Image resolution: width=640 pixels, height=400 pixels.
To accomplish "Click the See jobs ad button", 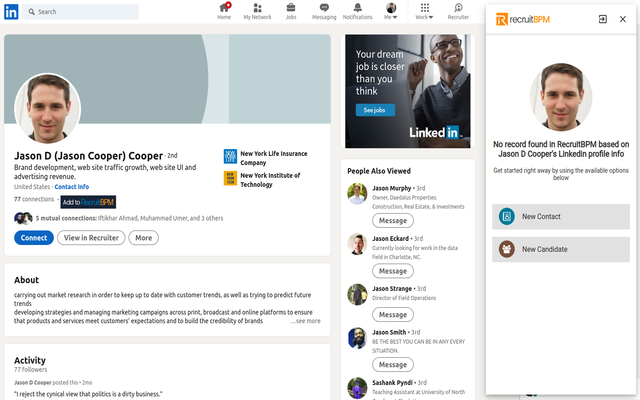I will (375, 110).
